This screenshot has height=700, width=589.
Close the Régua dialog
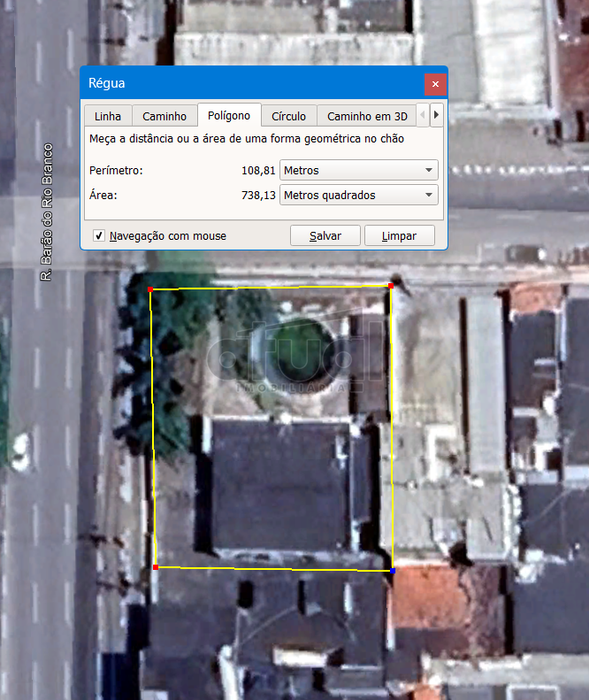pyautogui.click(x=435, y=84)
